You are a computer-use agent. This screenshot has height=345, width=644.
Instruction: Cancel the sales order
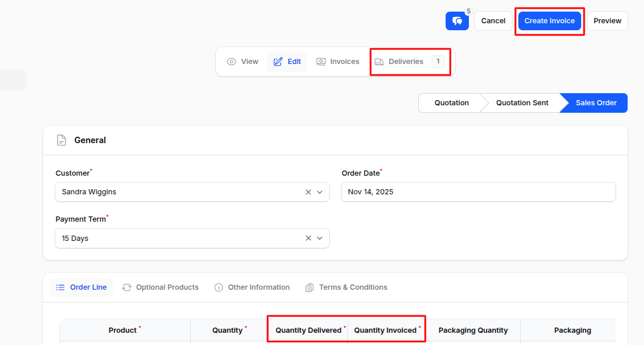coord(493,20)
